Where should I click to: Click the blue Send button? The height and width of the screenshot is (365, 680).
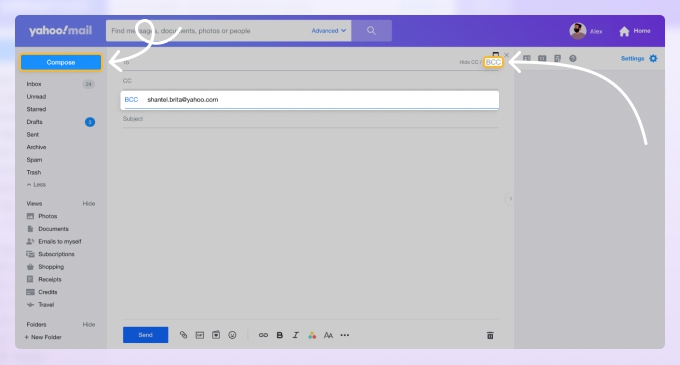pos(145,335)
